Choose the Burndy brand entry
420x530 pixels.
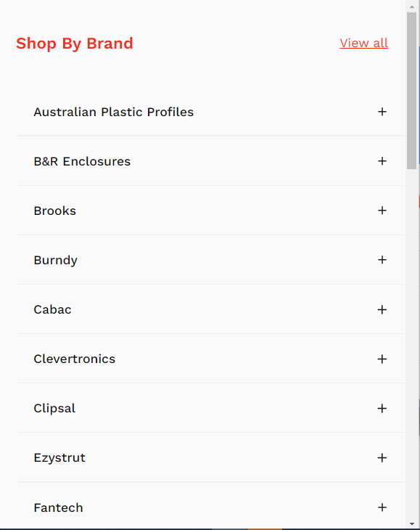55,260
